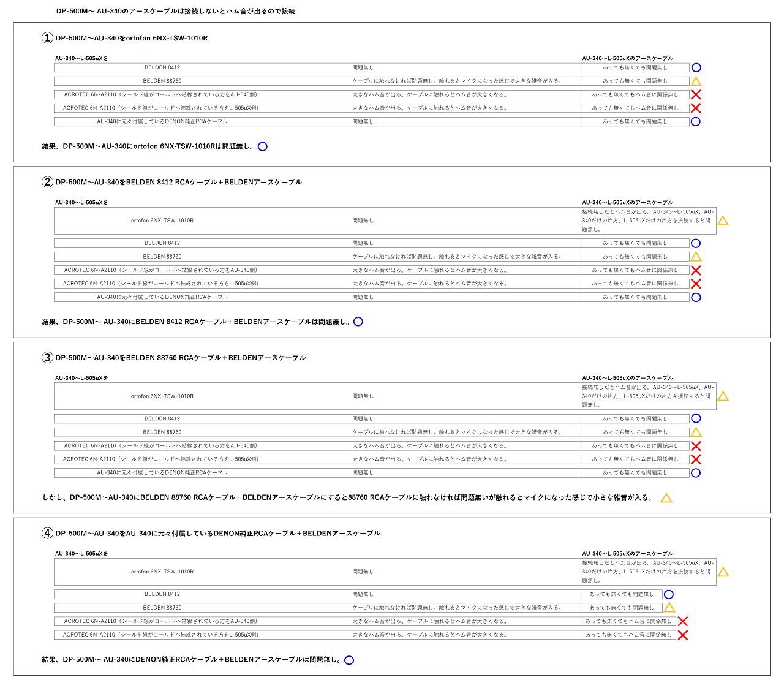Viewport: 784px width, 680px height.
Task: Click section ② ACROTEC L-505uX側 '大きなハム音が出る' remark
Action: [430, 284]
